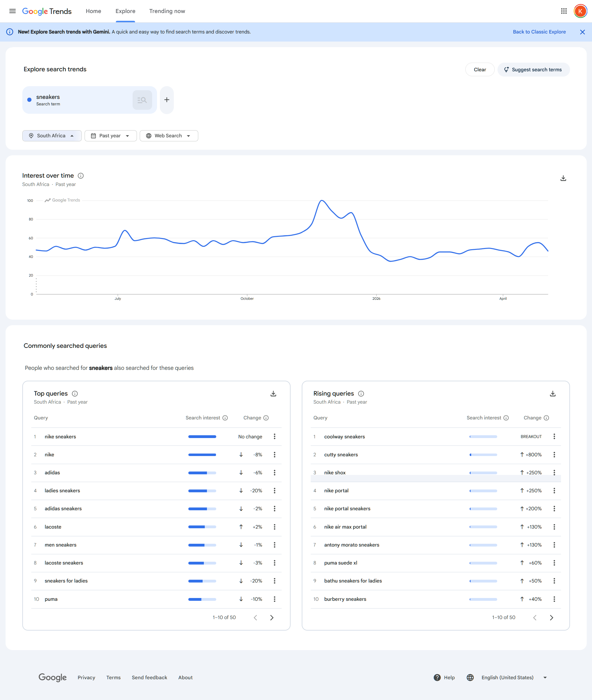The image size is (592, 700).
Task: Open the hamburger main menu
Action: (x=12, y=11)
